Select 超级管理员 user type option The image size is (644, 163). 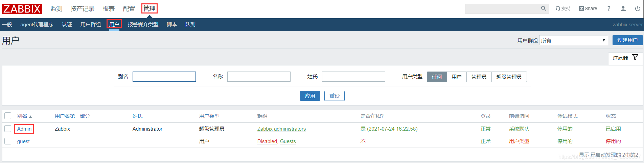[x=509, y=77]
